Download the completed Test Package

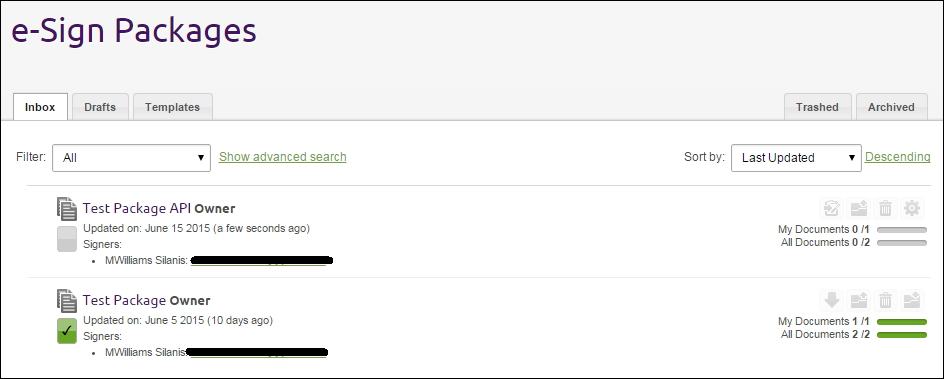[x=831, y=300]
